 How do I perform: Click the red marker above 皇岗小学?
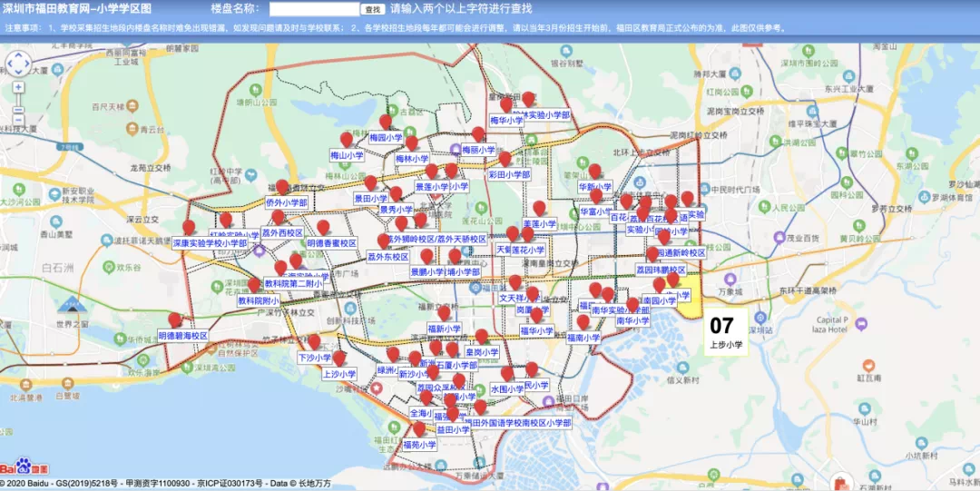pyautogui.click(x=481, y=337)
